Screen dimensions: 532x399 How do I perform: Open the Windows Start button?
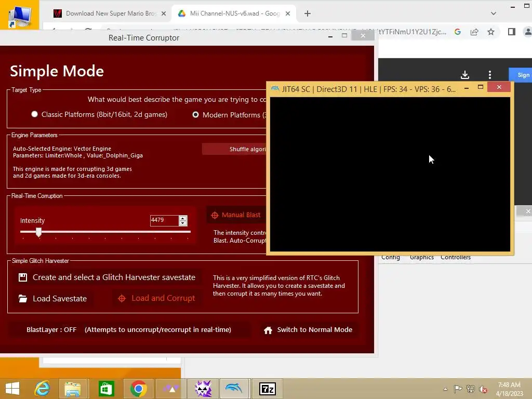click(x=12, y=389)
